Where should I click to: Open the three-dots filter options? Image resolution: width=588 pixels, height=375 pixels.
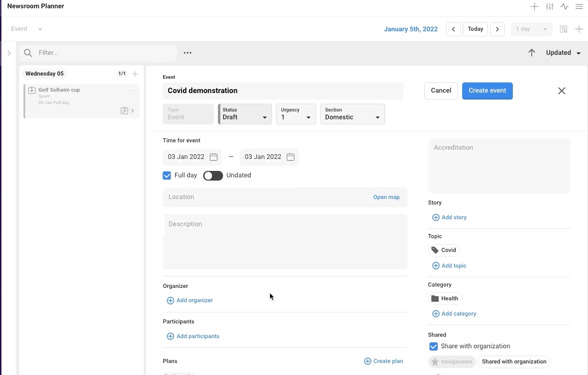point(188,53)
